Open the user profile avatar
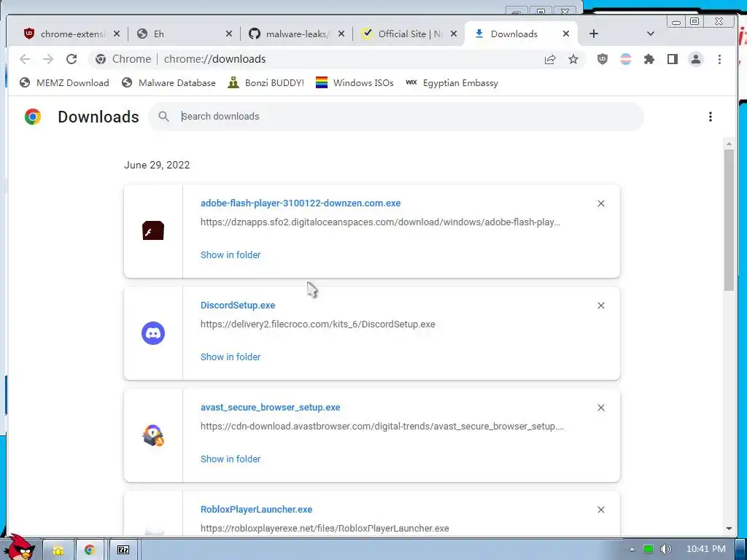Screen dimensions: 747x560 pos(695,59)
